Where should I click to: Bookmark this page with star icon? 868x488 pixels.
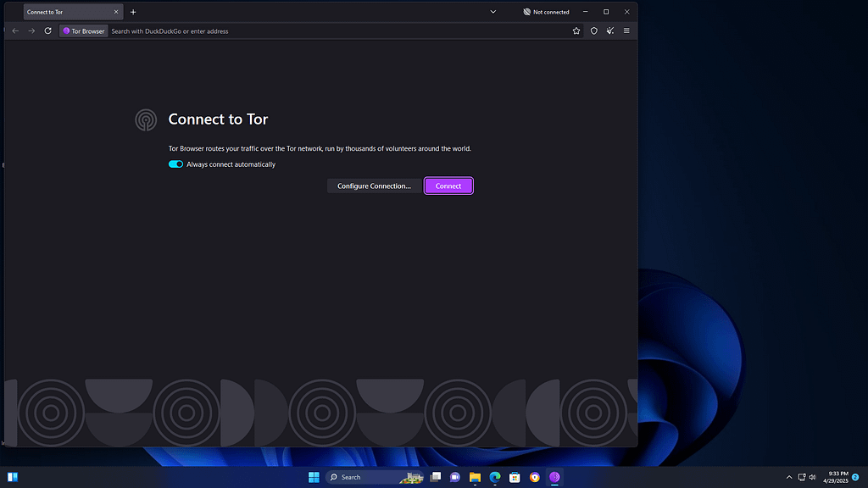pyautogui.click(x=576, y=31)
